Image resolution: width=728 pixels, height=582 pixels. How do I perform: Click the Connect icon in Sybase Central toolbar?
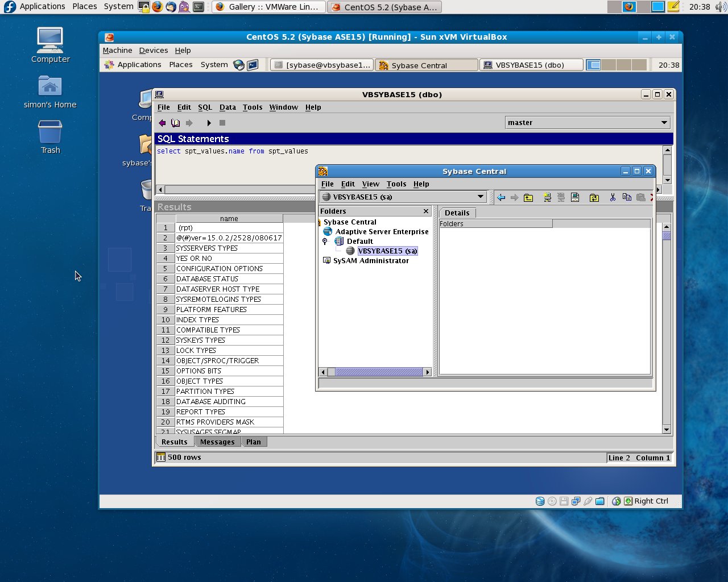(x=547, y=197)
